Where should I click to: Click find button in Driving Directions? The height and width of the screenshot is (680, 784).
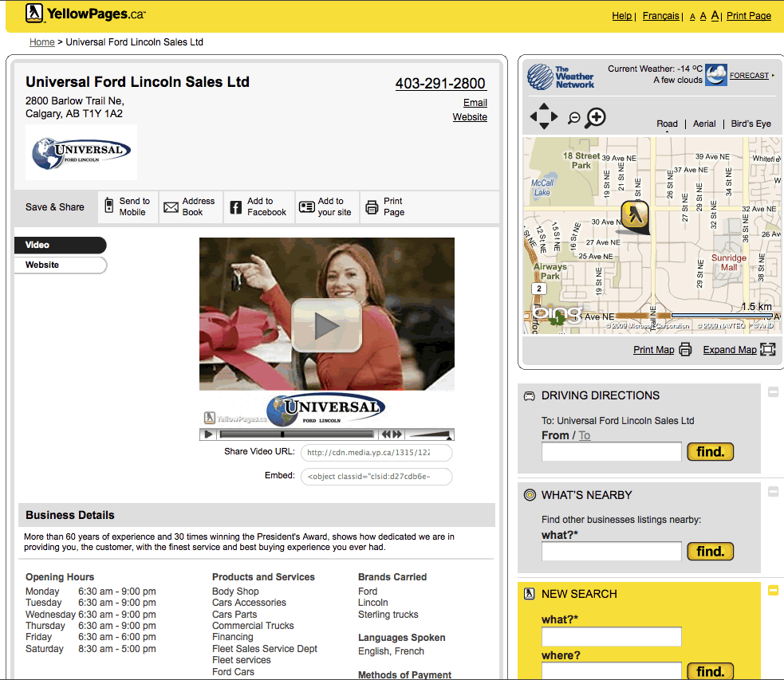pos(710,452)
